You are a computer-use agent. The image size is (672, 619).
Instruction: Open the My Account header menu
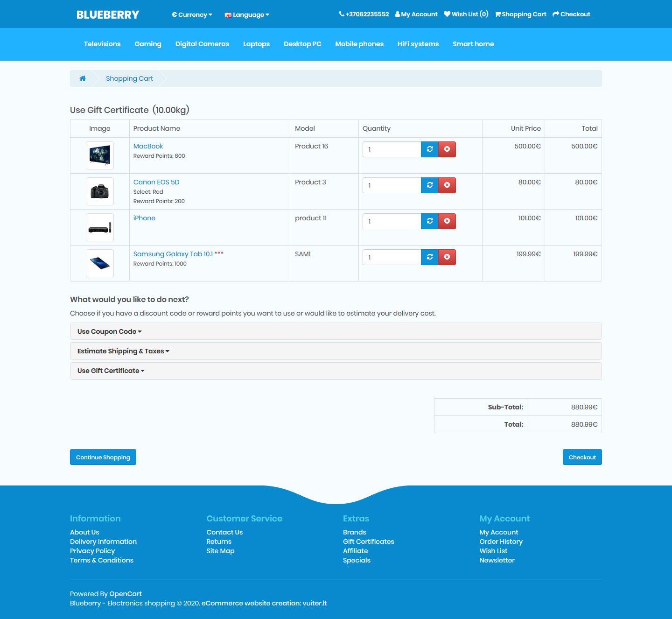pyautogui.click(x=416, y=14)
